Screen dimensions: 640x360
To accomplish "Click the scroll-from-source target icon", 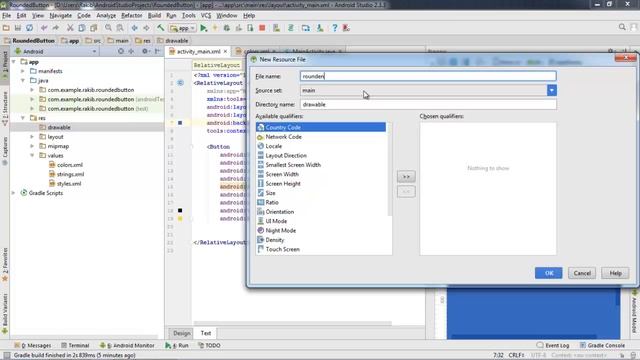I will tap(121, 51).
